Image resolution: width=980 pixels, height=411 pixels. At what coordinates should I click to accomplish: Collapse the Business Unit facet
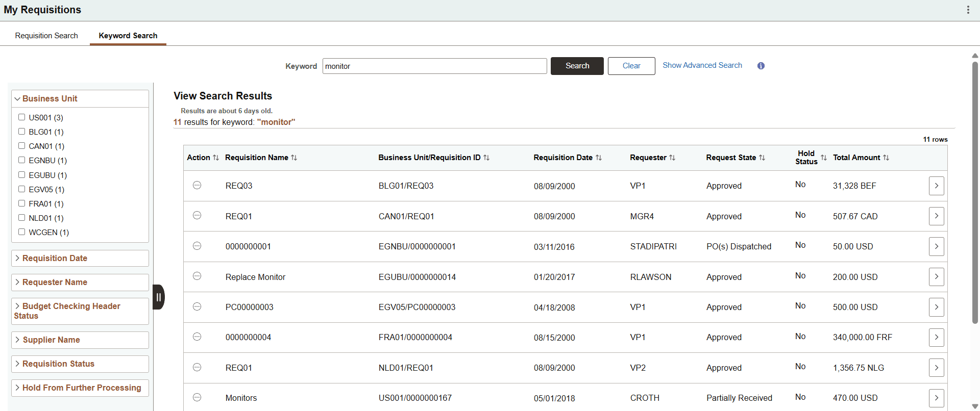(x=80, y=98)
